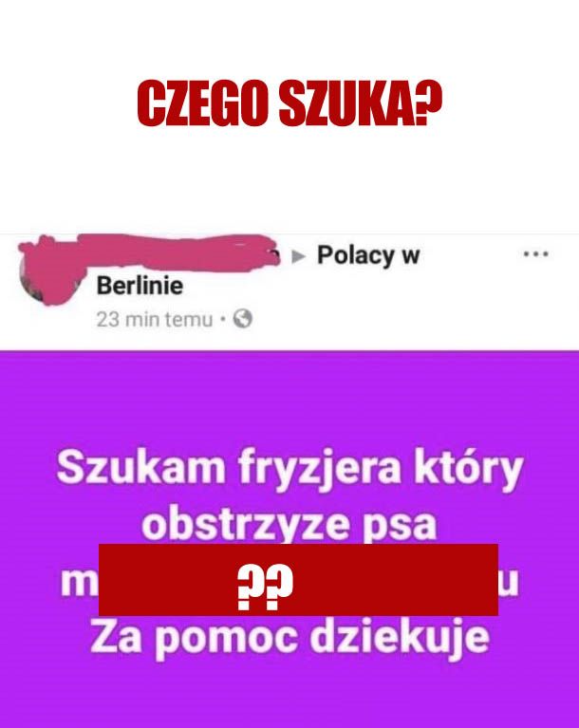
Task: Click the letter m beside red box
Action: (79, 583)
